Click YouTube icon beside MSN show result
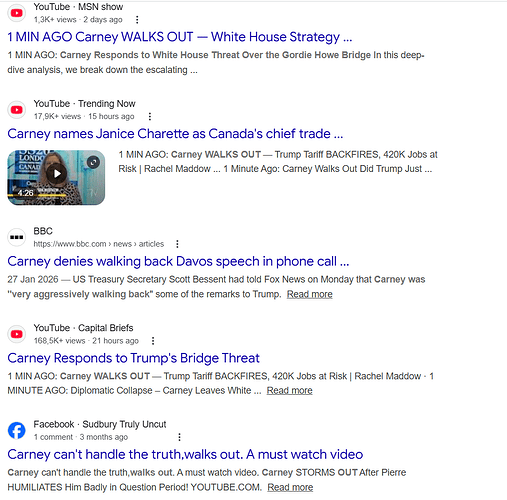The height and width of the screenshot is (500, 507). (17, 13)
